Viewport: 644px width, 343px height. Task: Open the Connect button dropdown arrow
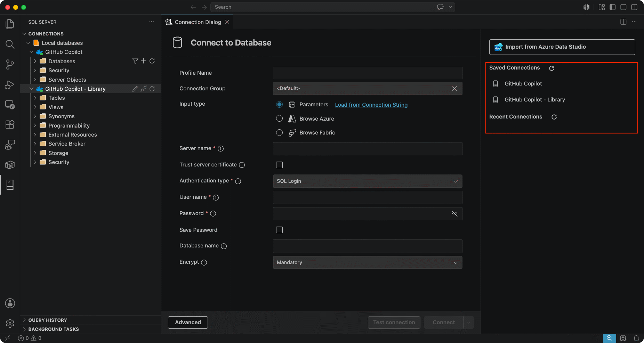coord(469,322)
